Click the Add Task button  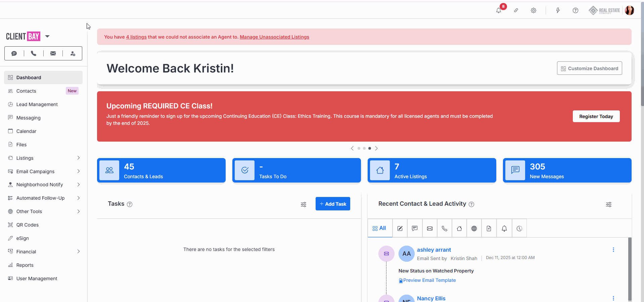333,204
